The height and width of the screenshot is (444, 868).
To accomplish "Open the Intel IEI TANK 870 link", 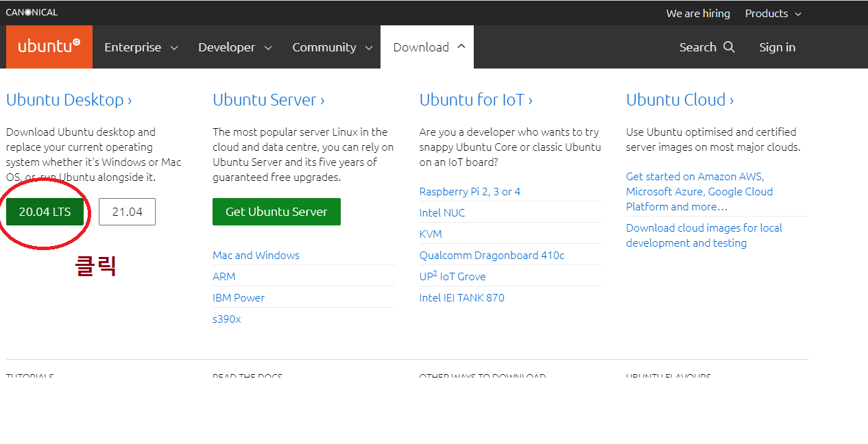I will (461, 297).
